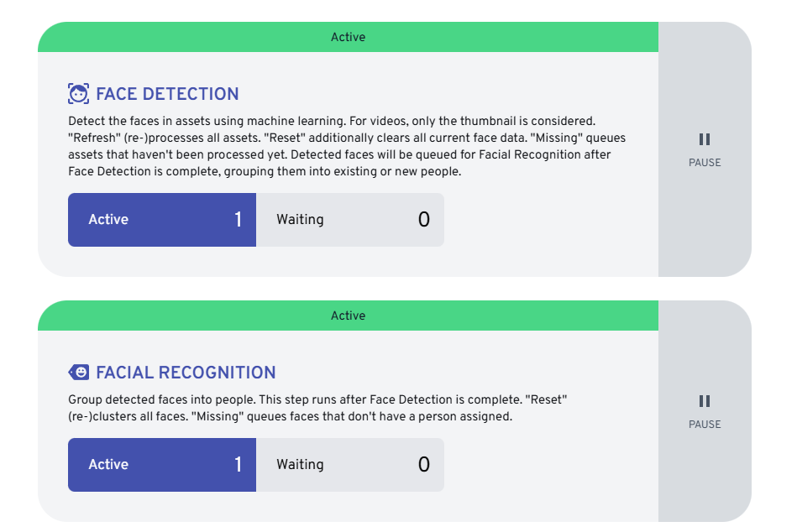Click the PAUSE label beside Face Detection

point(705,163)
